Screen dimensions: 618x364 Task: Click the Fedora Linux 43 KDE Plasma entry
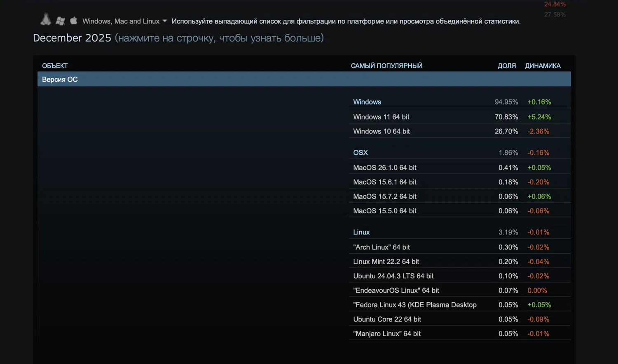coord(415,305)
